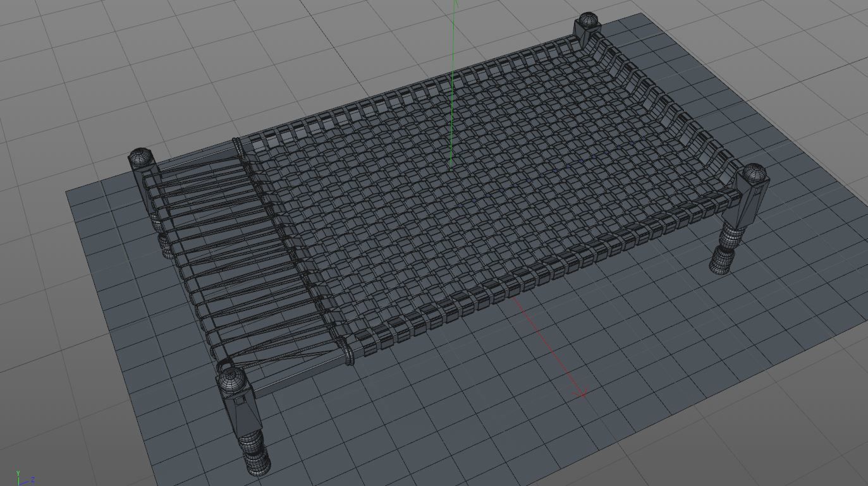The width and height of the screenshot is (868, 486).
Task: Pick the back-right corner finial knob
Action: [587, 20]
